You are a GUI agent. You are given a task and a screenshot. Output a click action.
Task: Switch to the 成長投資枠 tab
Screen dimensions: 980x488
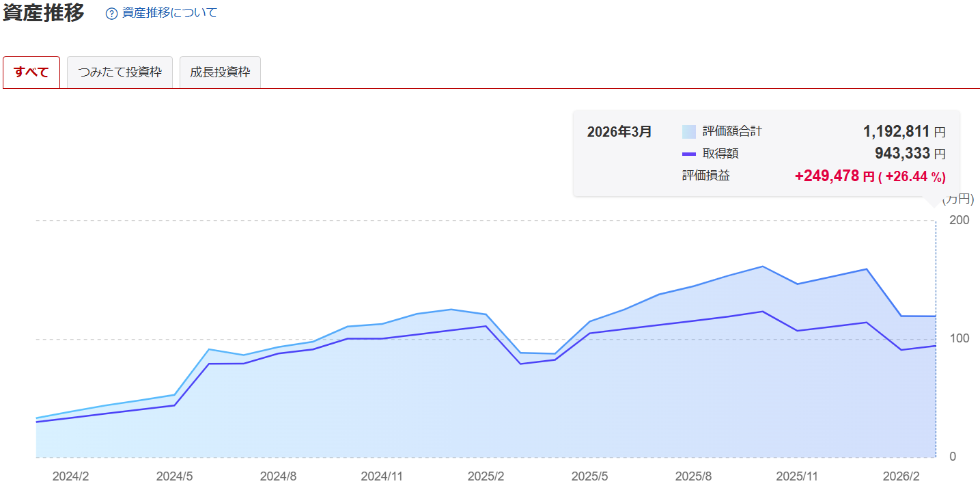(220, 72)
